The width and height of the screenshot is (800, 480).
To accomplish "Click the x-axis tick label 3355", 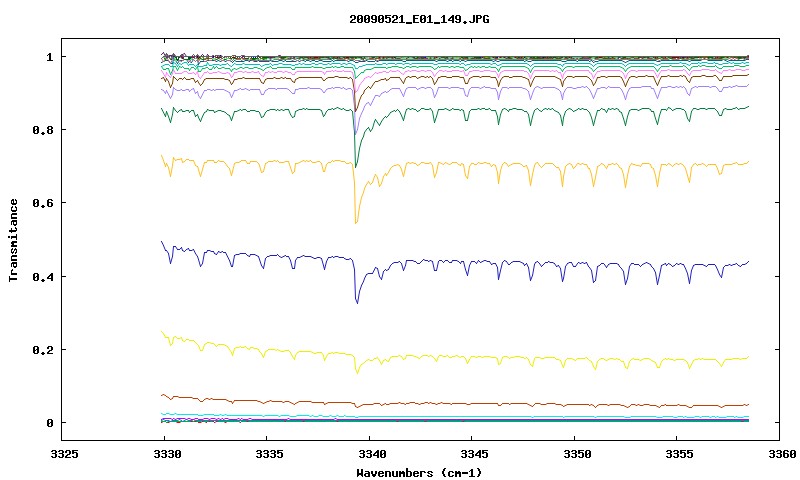I will point(680,453).
